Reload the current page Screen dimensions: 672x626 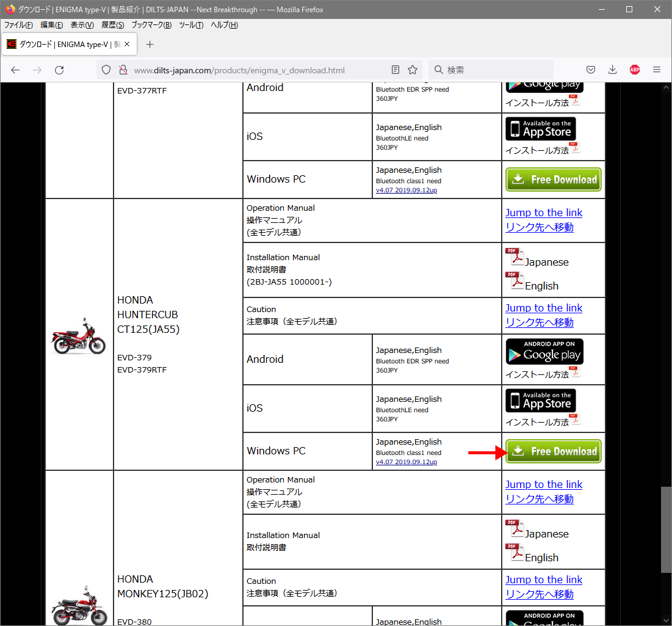coord(59,70)
